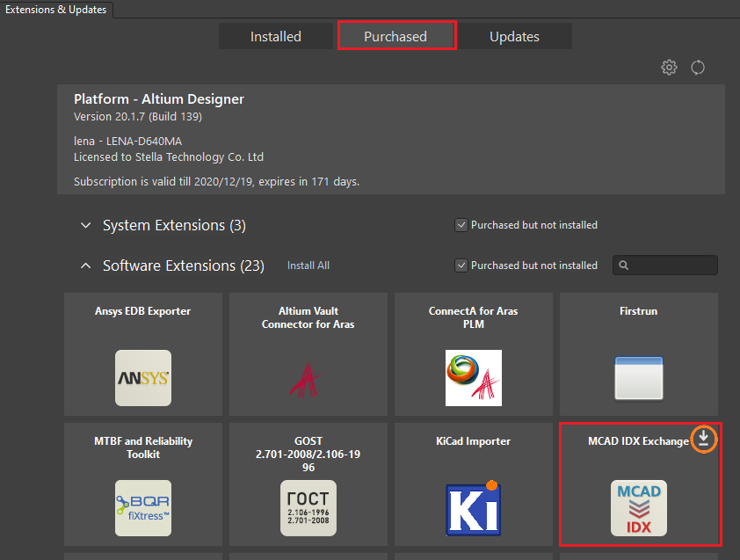This screenshot has height=560, width=740.
Task: Click the BQR fiXtress toolkit icon
Action: (x=143, y=508)
